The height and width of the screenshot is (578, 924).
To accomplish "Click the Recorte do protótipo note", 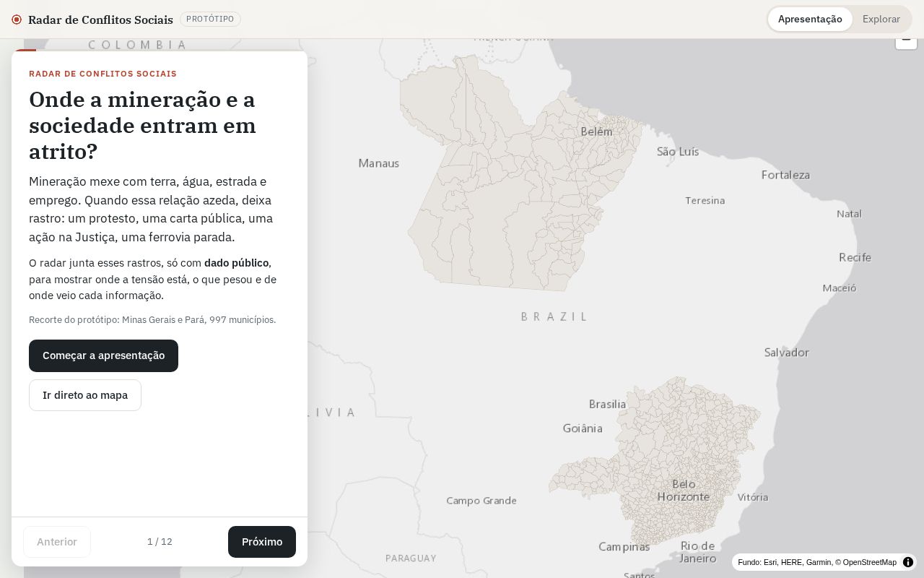I will point(152,319).
